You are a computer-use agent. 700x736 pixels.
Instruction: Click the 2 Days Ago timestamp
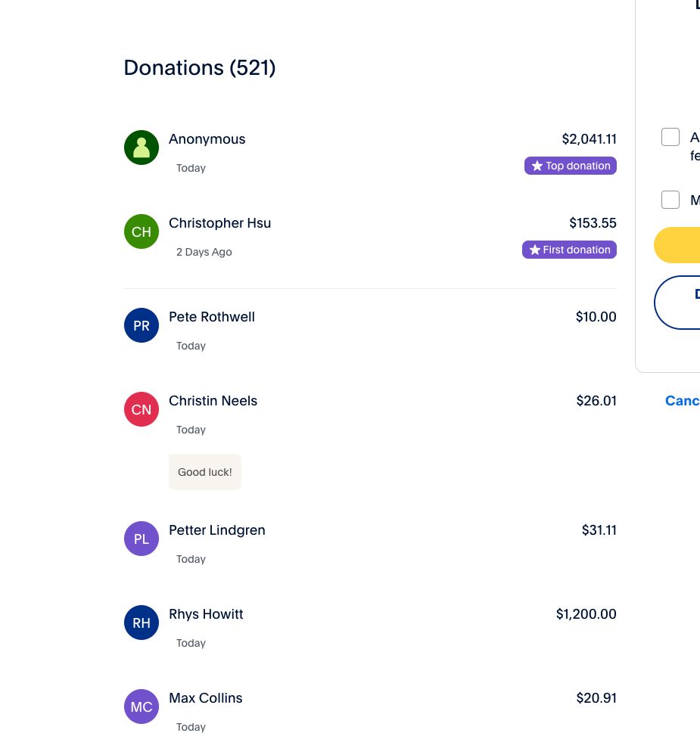pos(204,252)
